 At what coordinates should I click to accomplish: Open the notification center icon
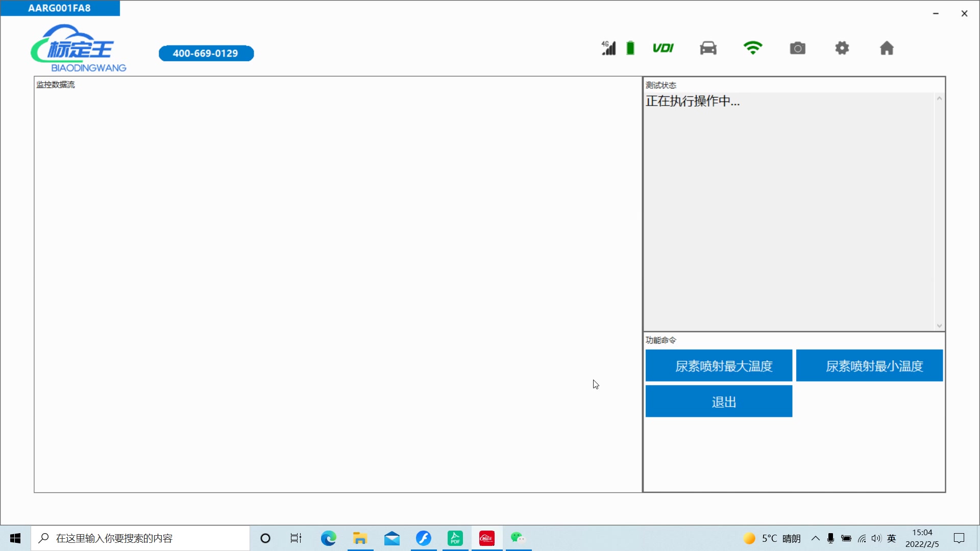959,538
